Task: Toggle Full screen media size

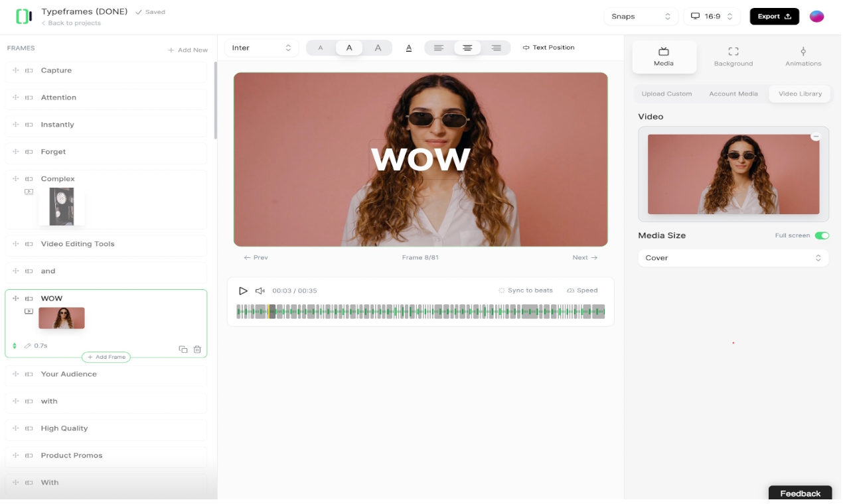Action: point(822,235)
